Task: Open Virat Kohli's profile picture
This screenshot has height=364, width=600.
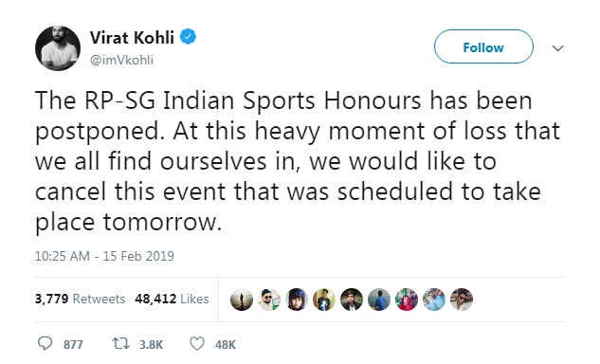Action: [58, 48]
